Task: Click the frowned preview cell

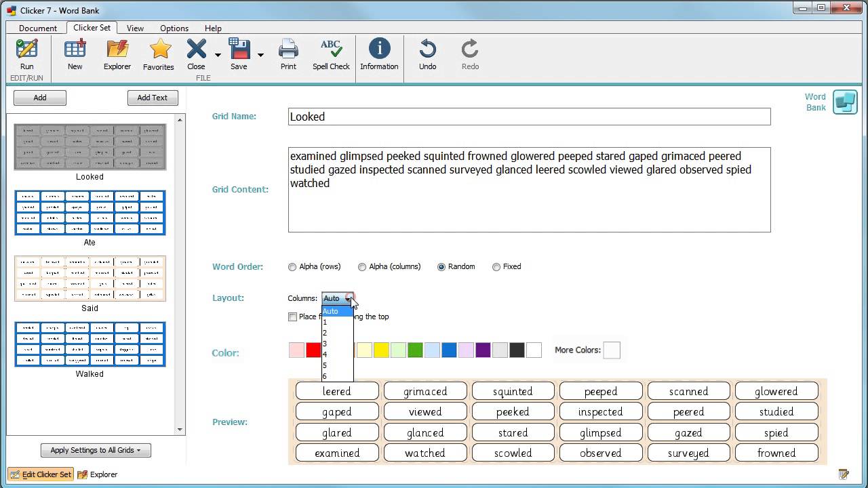Action: click(x=776, y=453)
